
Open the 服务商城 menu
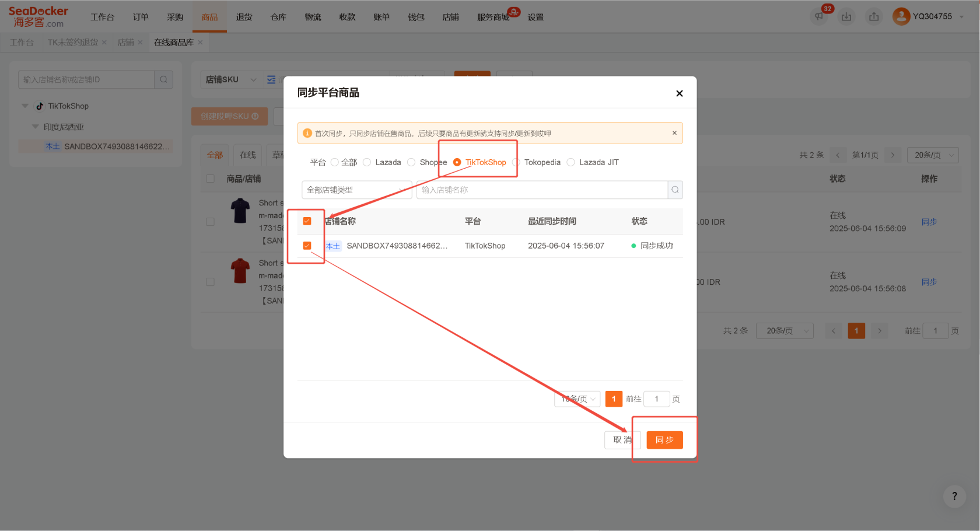(x=493, y=17)
